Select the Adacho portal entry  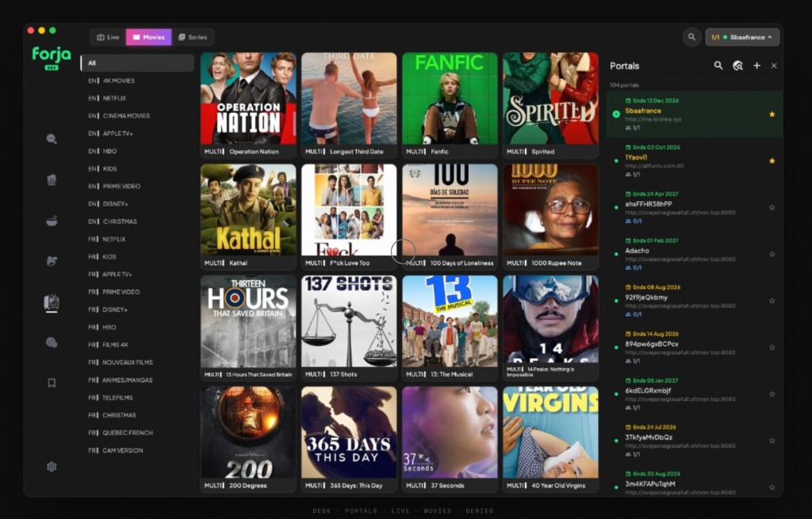pos(694,254)
